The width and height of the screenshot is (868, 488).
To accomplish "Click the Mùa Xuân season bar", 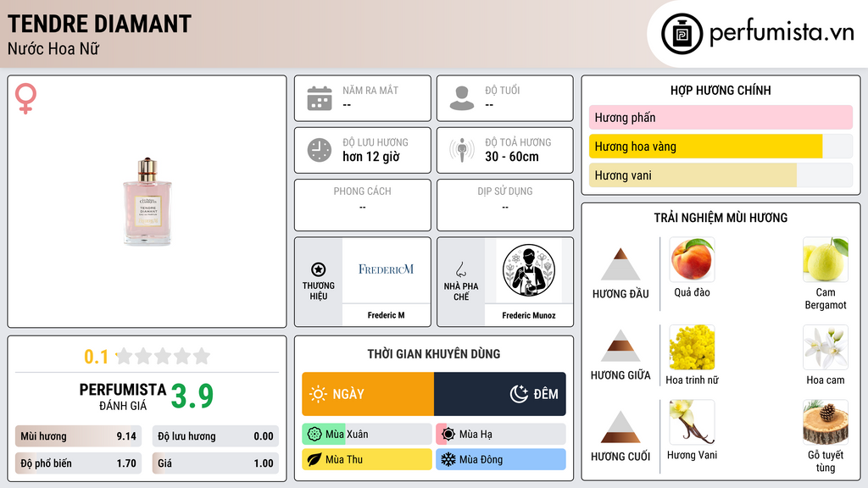I will coord(367,435).
